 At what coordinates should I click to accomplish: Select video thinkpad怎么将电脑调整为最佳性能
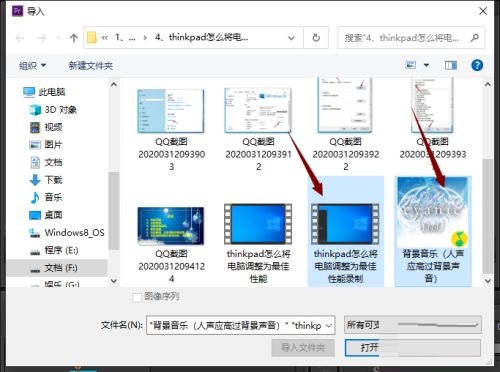coord(258,244)
